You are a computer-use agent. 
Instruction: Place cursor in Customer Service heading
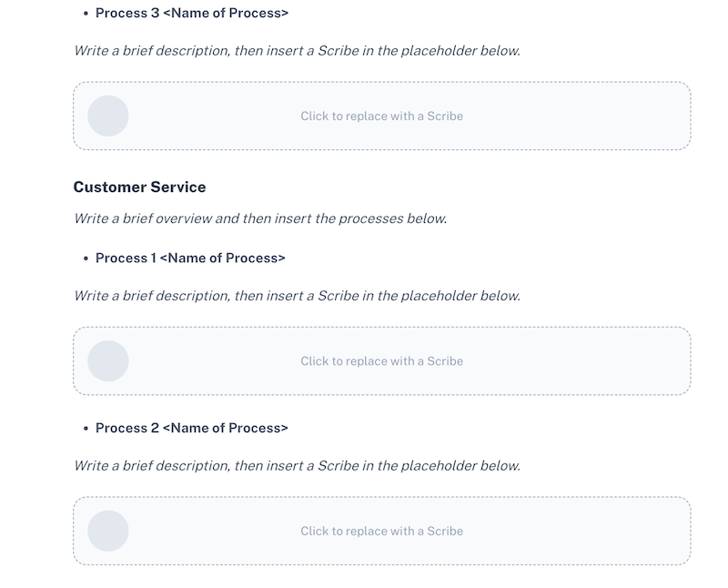point(139,188)
